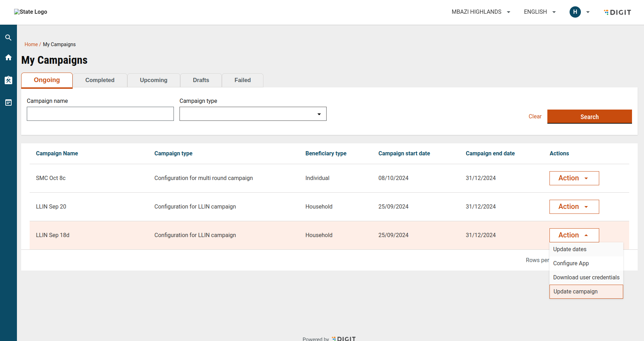Switch to the Upcoming tab
The image size is (644, 341).
(153, 80)
